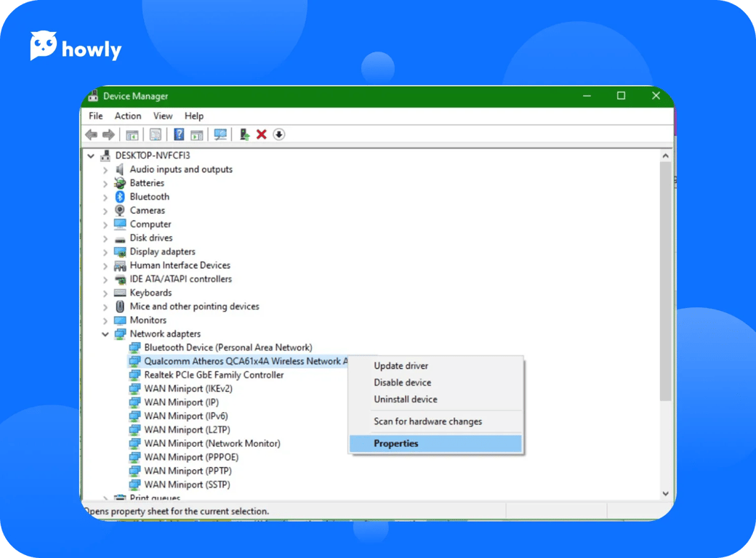The image size is (756, 558).
Task: Click the Bluetooth category icon
Action: click(x=120, y=197)
